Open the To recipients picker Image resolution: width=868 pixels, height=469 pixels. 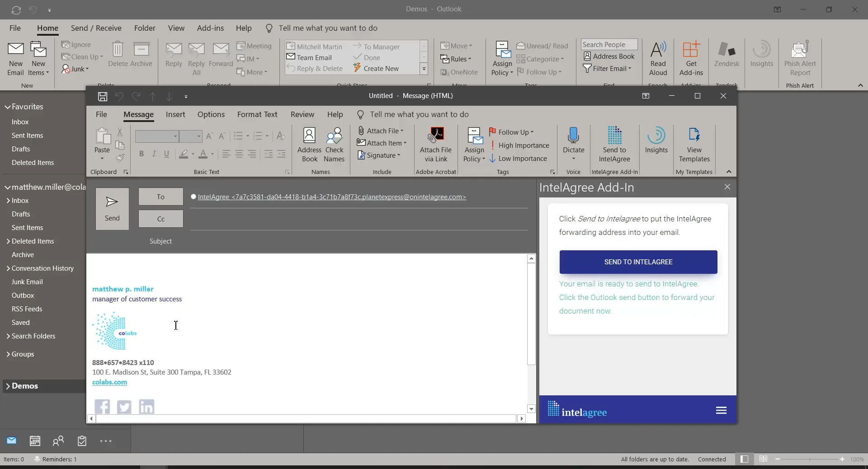(x=160, y=197)
